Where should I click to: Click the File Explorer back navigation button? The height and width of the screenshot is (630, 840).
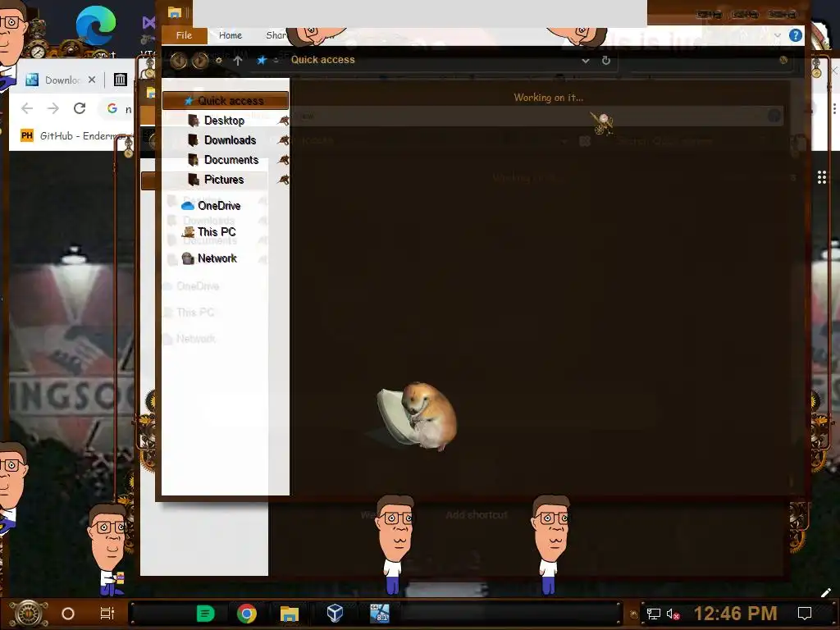tap(178, 61)
